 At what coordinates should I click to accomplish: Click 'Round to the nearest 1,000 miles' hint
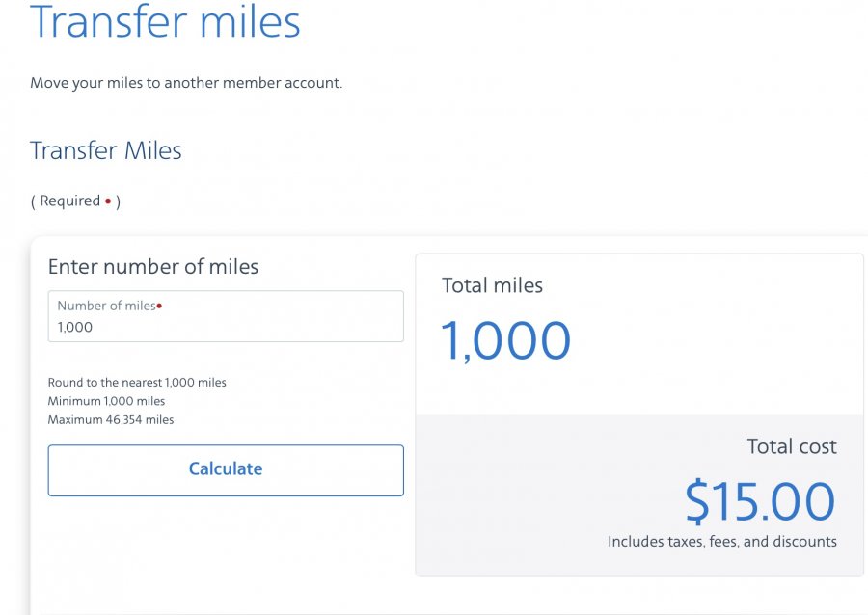137,383
